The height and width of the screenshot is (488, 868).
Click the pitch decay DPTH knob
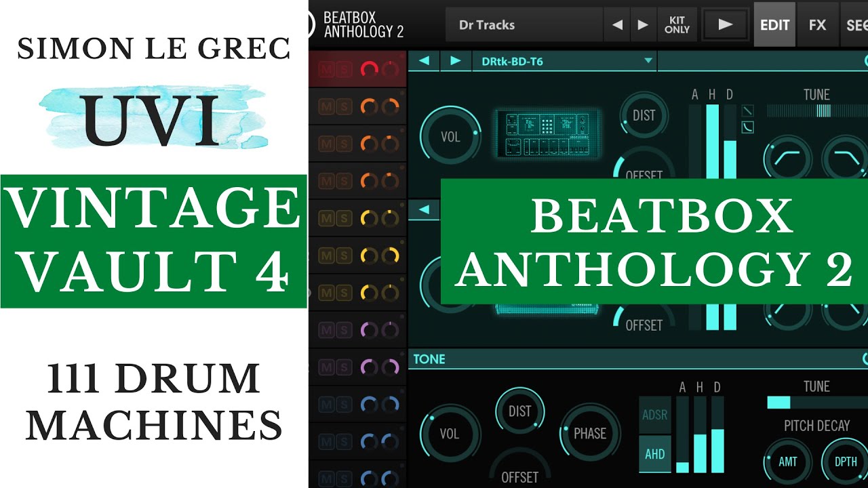click(845, 462)
